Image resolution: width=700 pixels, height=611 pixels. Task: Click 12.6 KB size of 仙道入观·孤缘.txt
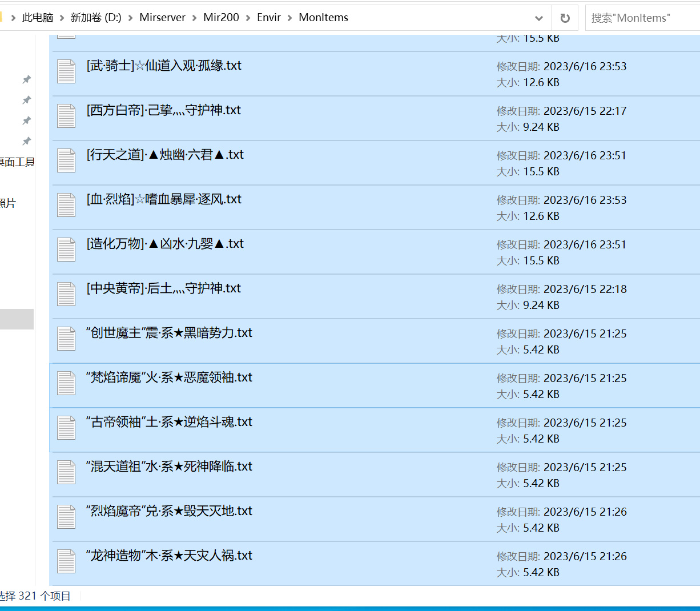click(x=541, y=82)
